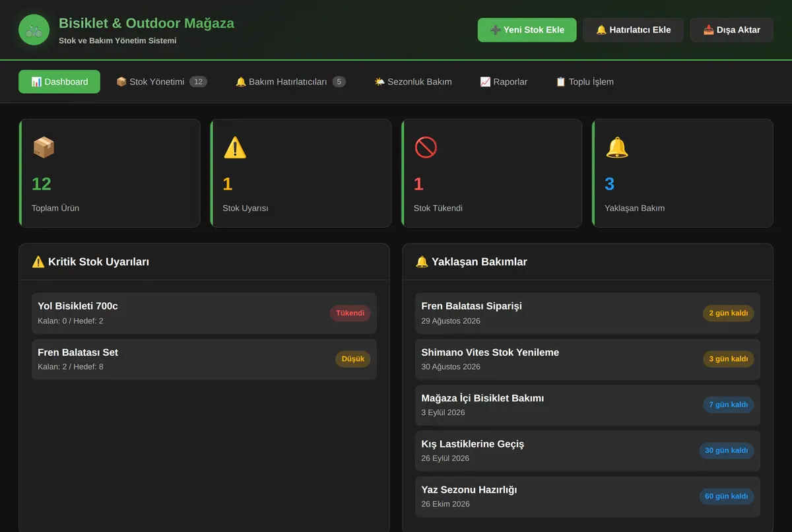Click the Toplam Ürün count 12
The height and width of the screenshot is (532, 792).
[x=42, y=184]
